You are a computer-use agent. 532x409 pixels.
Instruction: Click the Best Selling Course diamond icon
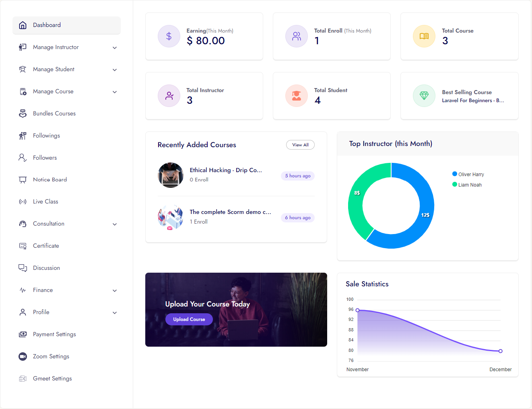pyautogui.click(x=424, y=96)
